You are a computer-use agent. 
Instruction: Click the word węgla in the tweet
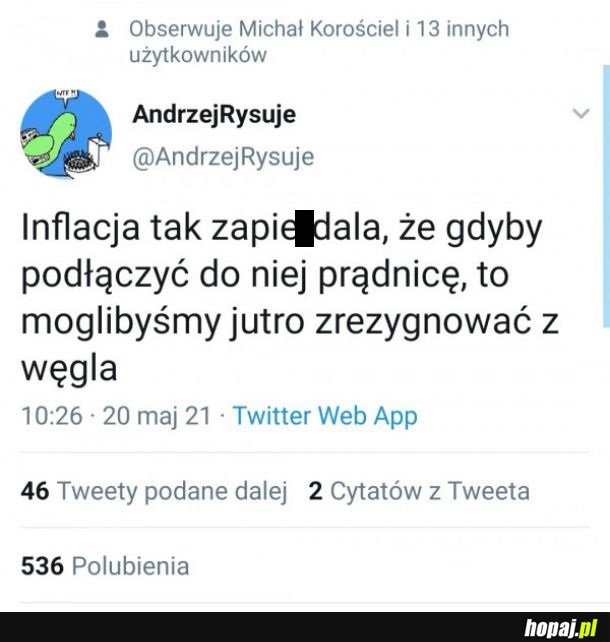click(69, 369)
